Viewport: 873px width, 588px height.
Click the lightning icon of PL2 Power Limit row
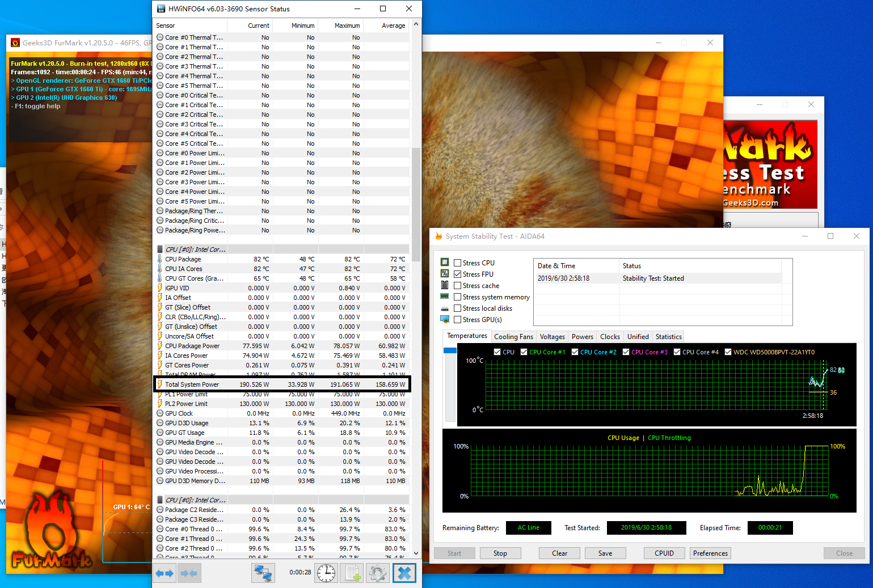[160, 404]
